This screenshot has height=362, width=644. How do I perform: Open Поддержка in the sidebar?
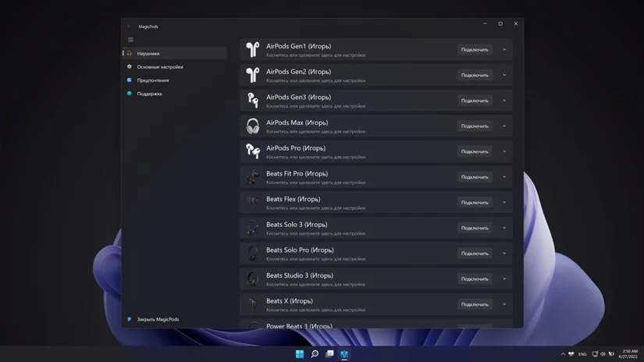[150, 94]
